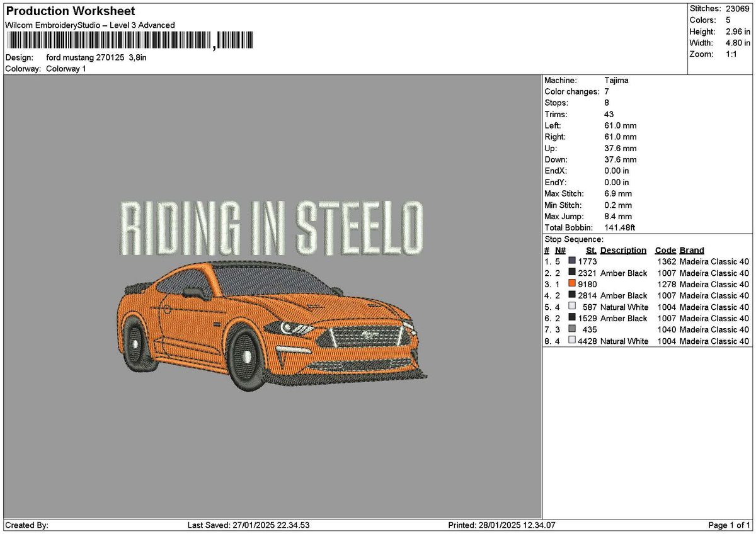The image size is (756, 534).
Task: Click the 'Created By:' footer label
Action: click(x=26, y=525)
